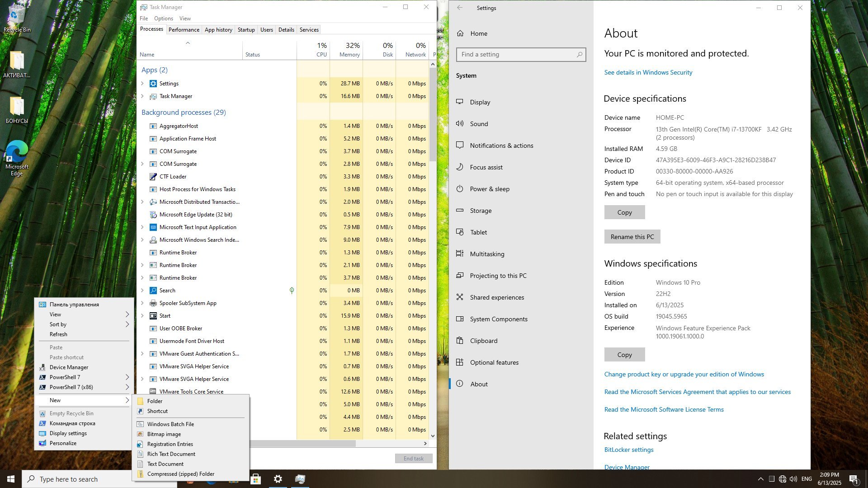Viewport: 868px width, 488px height.
Task: Click the Settings back arrow
Action: pyautogui.click(x=460, y=8)
